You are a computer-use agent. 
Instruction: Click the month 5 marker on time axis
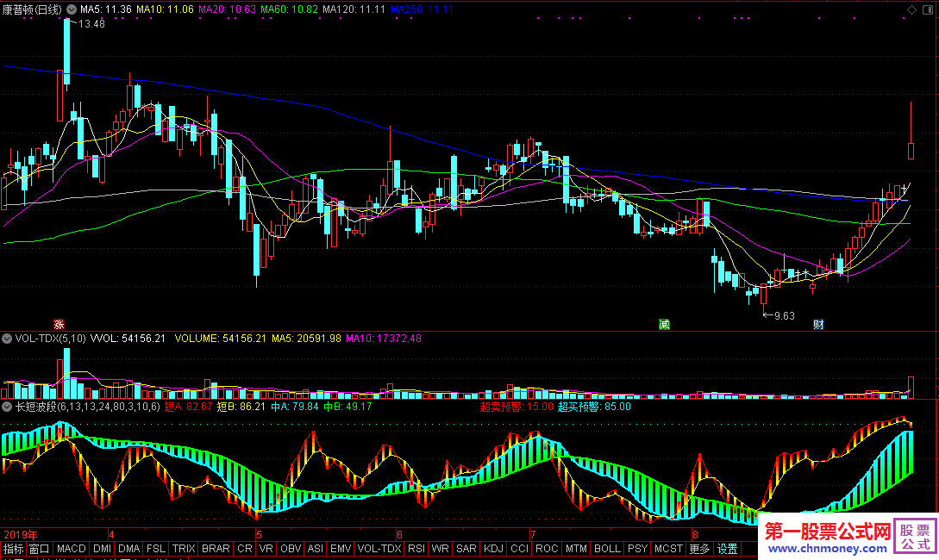click(x=259, y=534)
